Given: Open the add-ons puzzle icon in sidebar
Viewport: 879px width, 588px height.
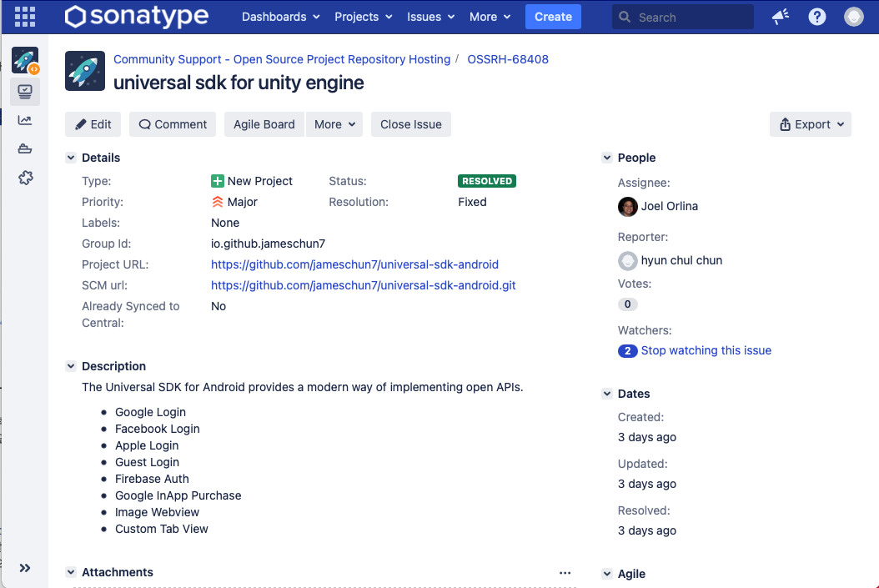Looking at the screenshot, I should pos(25,178).
